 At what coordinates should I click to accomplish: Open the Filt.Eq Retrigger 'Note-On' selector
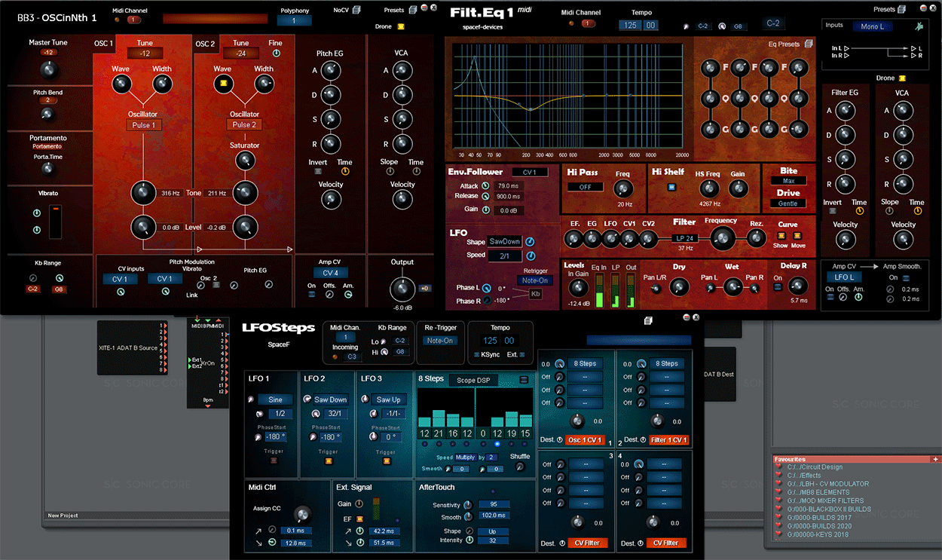click(x=536, y=280)
